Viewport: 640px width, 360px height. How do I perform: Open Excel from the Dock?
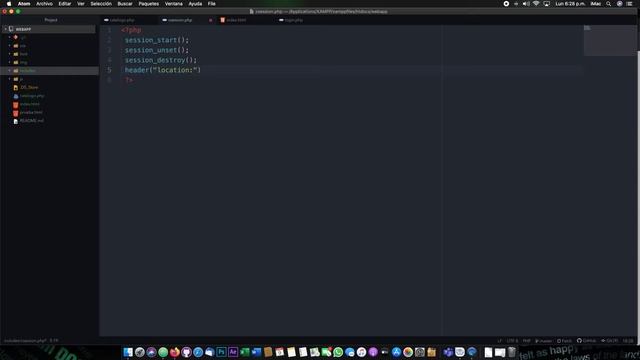click(244, 352)
